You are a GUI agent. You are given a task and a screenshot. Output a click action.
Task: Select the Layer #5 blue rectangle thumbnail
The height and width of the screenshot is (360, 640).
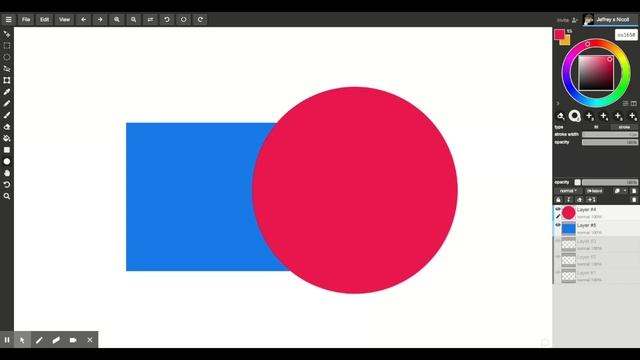click(569, 229)
